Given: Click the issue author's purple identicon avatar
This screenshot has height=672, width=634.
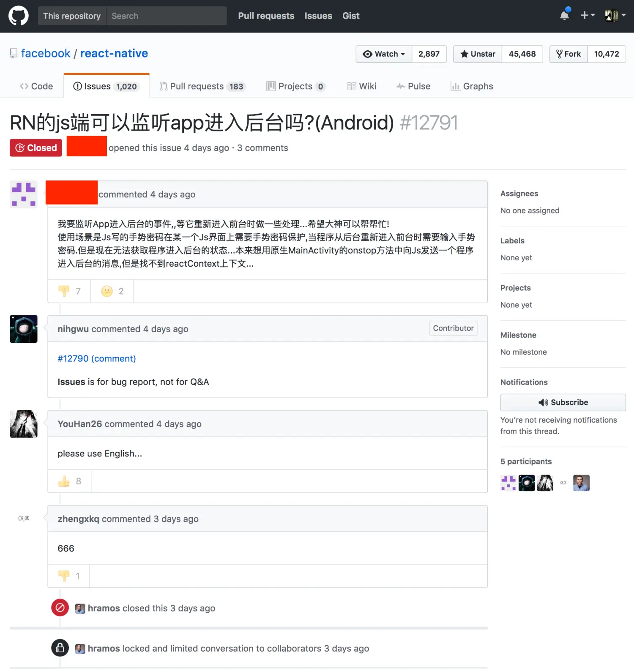Looking at the screenshot, I should pyautogui.click(x=24, y=194).
